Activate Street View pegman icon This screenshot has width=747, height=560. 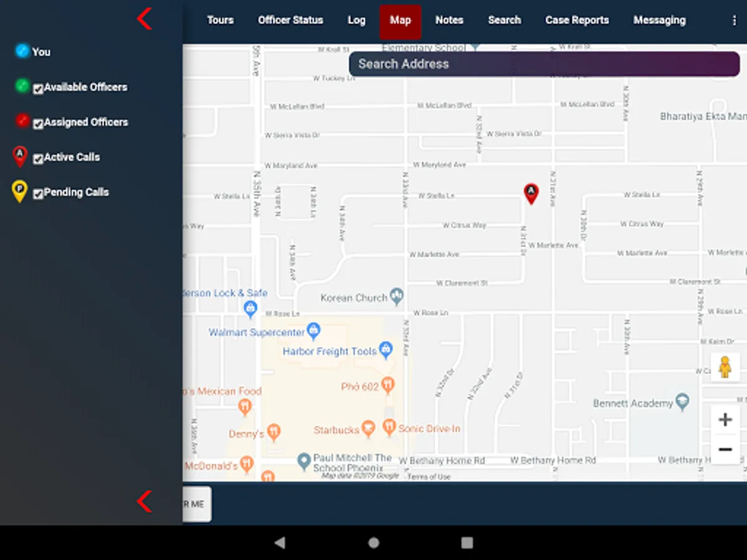tap(725, 367)
